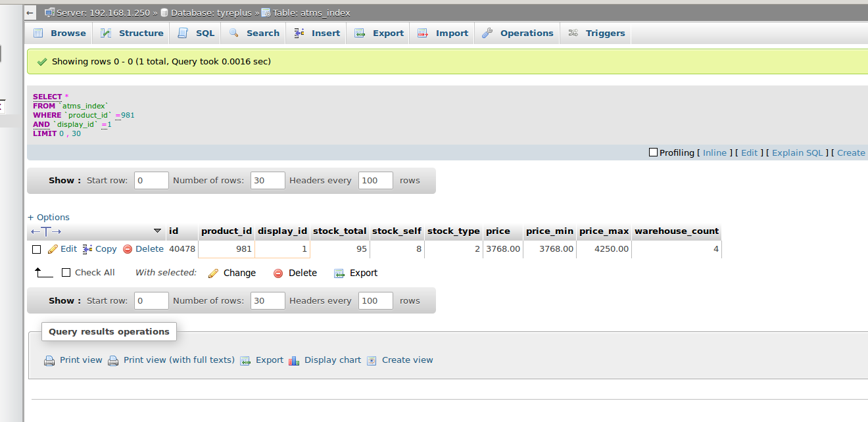Open the SQL tab

pos(197,33)
